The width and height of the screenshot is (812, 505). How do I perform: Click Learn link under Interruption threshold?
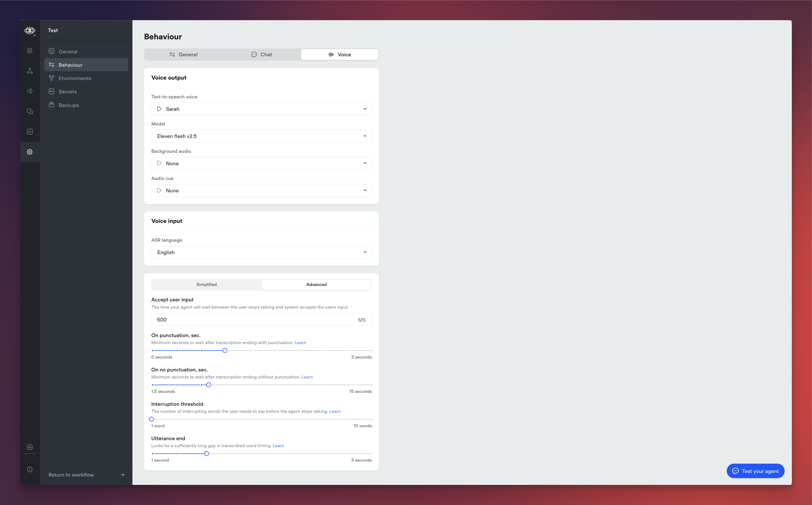pyautogui.click(x=335, y=411)
